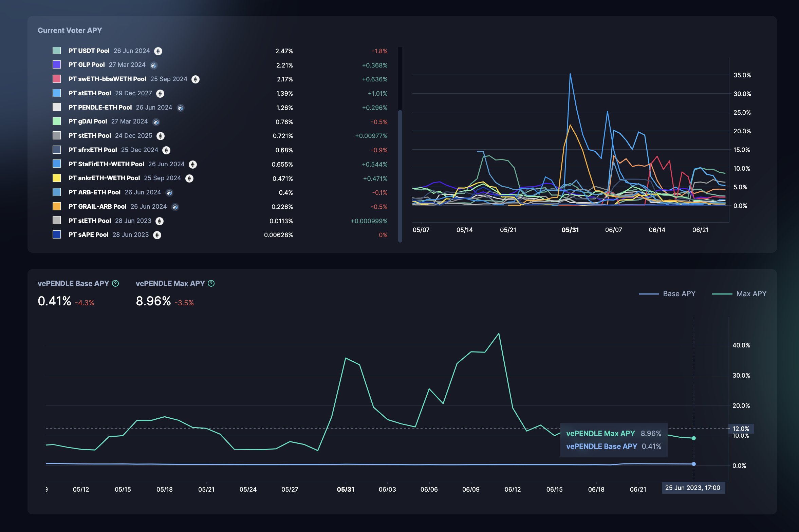Click the Max APY data point on the line

[x=694, y=438]
